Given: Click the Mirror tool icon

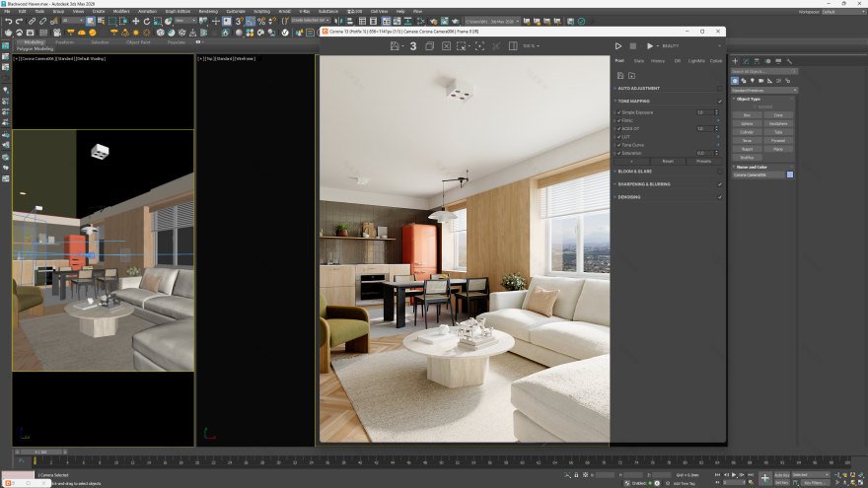Looking at the screenshot, I should pos(338,21).
